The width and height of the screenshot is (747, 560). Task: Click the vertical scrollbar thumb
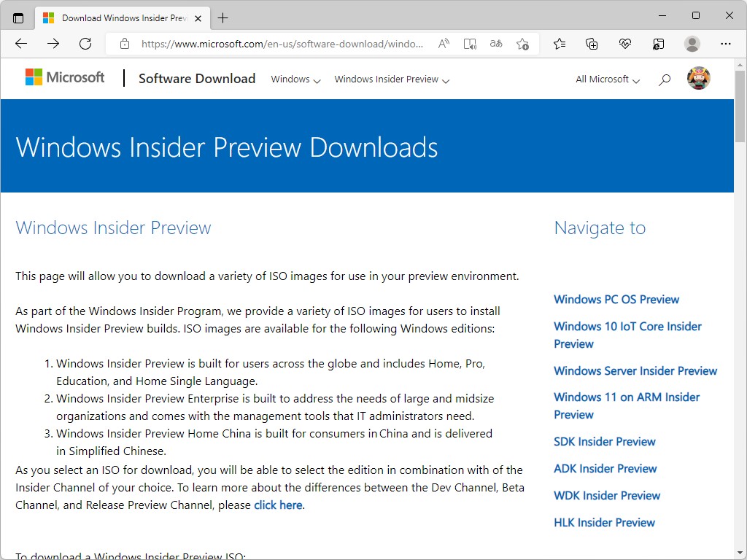point(740,106)
